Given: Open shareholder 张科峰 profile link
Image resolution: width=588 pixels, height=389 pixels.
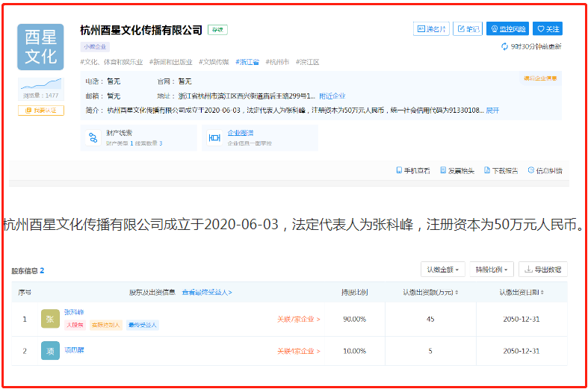Looking at the screenshot, I should pos(75,311).
